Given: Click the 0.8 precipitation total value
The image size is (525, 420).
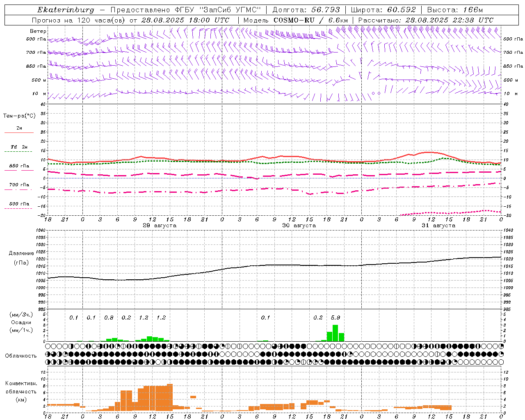Looking at the screenshot, I should point(109,317).
